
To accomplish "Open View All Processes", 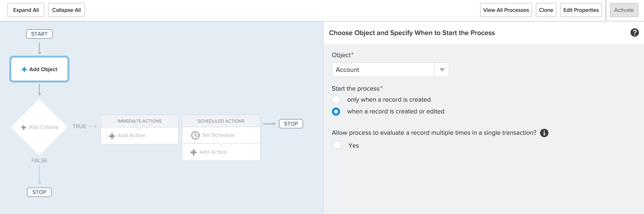I will [506, 10].
